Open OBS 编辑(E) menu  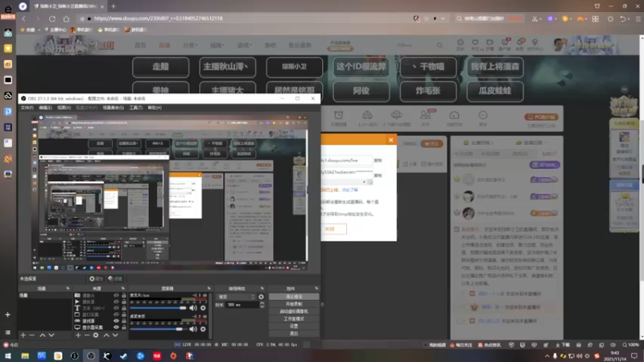pyautogui.click(x=45, y=108)
